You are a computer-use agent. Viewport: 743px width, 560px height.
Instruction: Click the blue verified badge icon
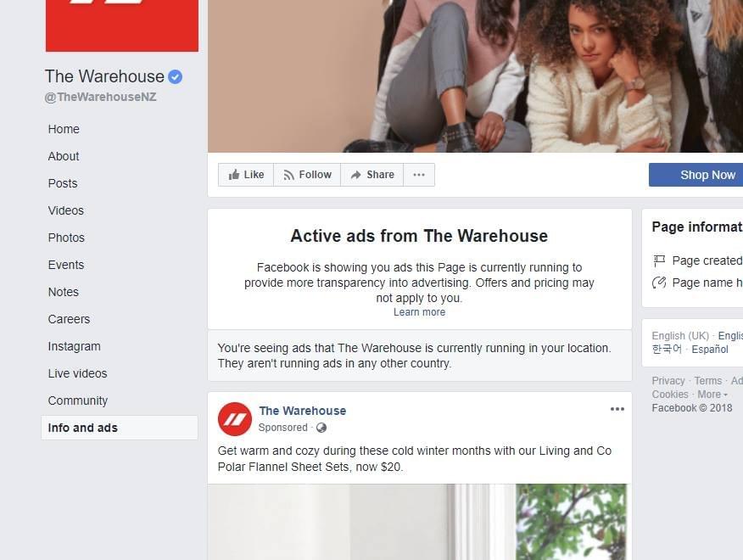tap(175, 77)
